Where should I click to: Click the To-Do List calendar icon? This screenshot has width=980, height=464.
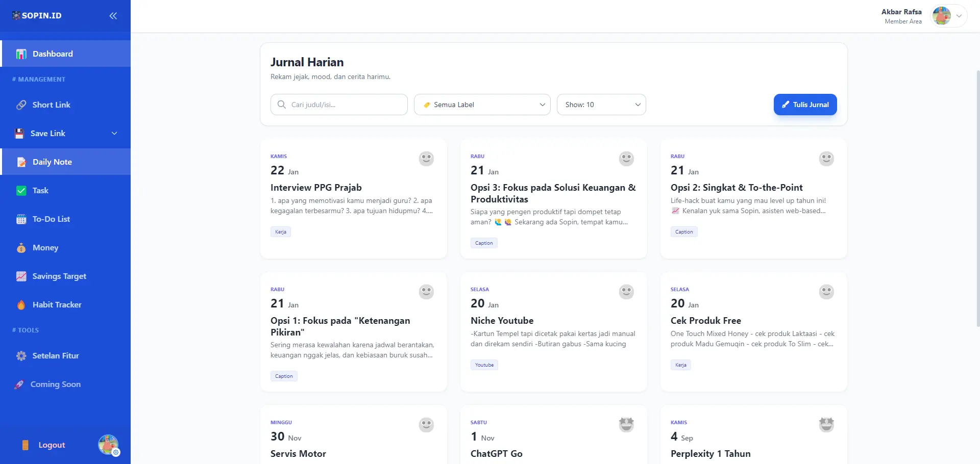[x=21, y=219]
